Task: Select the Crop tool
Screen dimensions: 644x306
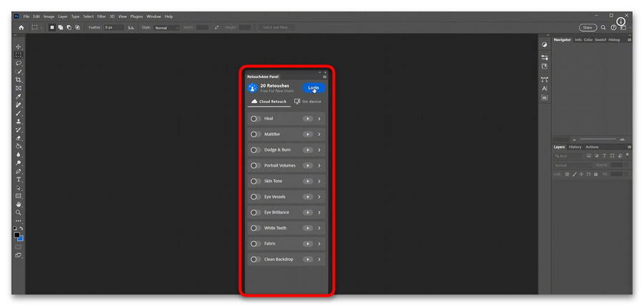Action: 19,79
